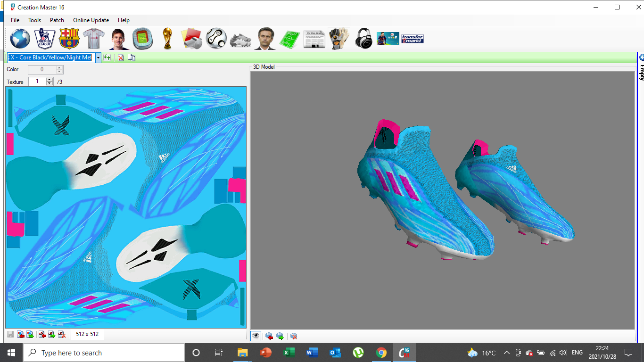
Task: Open the red card and whistle referees icon
Action: coord(191,39)
